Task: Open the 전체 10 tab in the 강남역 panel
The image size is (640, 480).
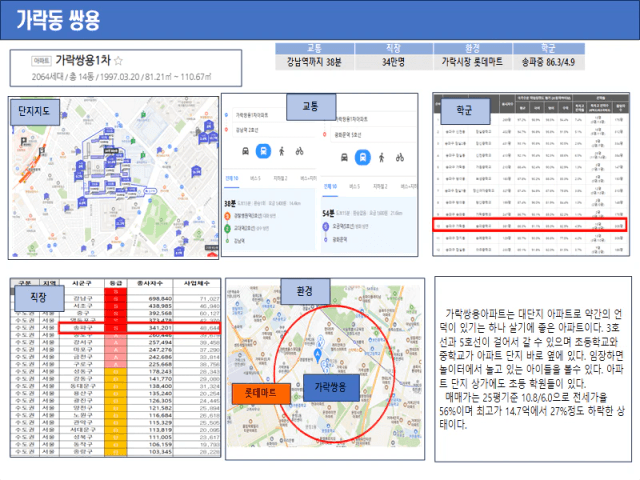Action: (232, 178)
